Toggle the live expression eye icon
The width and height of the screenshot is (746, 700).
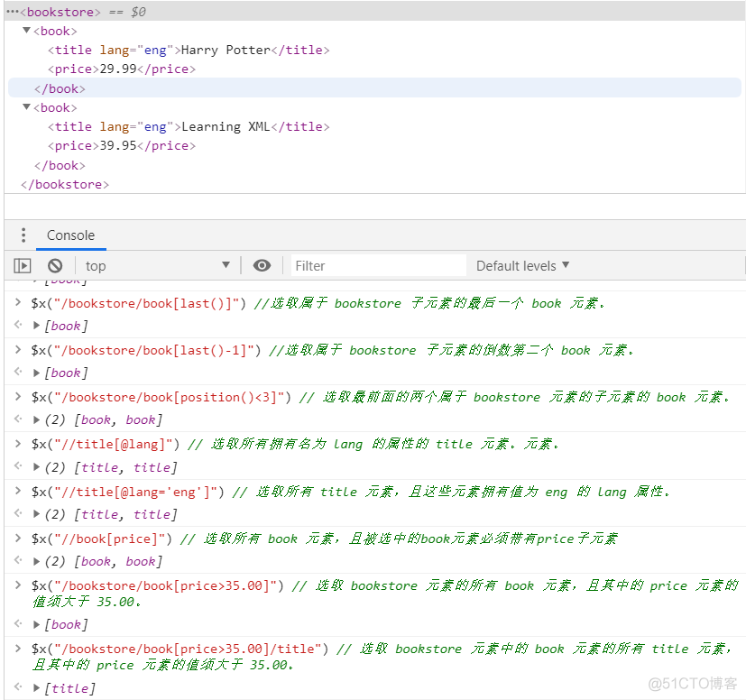click(x=262, y=265)
